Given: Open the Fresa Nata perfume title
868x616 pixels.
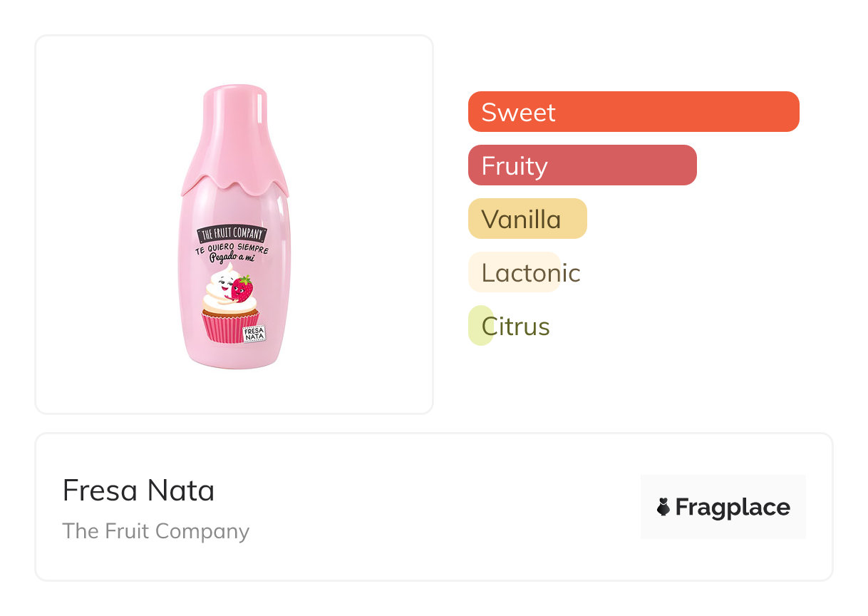Looking at the screenshot, I should 138,491.
